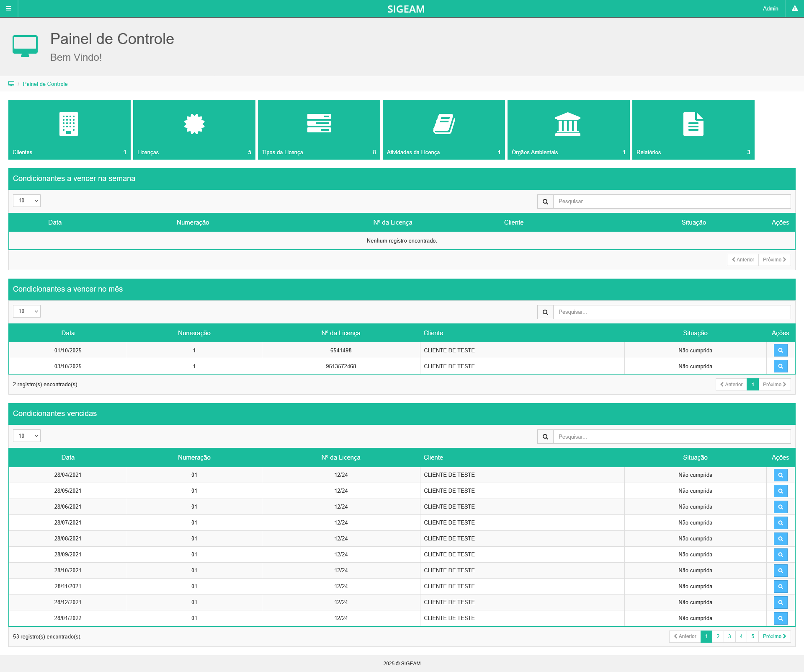The height and width of the screenshot is (672, 804).
Task: Click the Painel de Controle breadcrumb link
Action: click(x=45, y=84)
